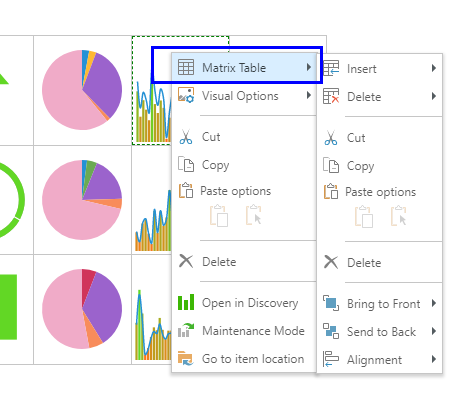462x397 pixels.
Task: Click the Maintenance Mode icon
Action: click(x=186, y=330)
